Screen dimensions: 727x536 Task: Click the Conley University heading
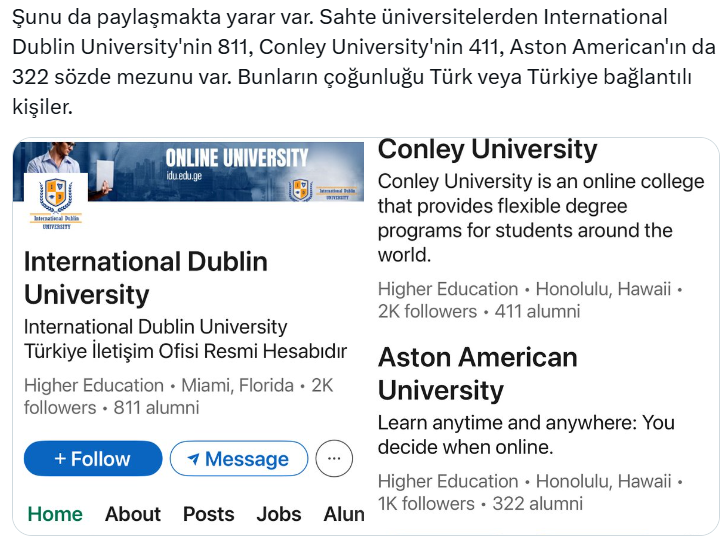pyautogui.click(x=487, y=149)
